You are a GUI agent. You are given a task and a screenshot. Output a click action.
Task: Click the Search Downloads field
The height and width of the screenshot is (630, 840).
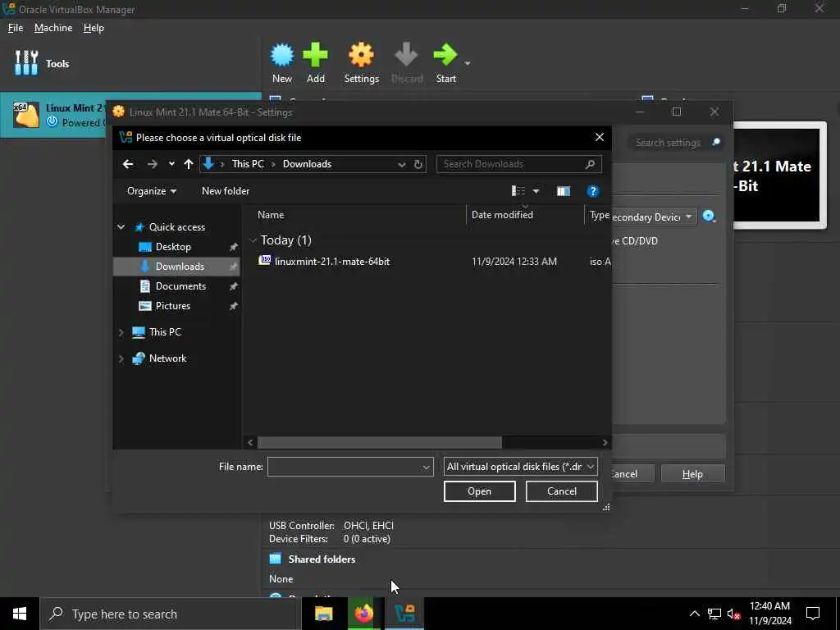click(x=518, y=164)
